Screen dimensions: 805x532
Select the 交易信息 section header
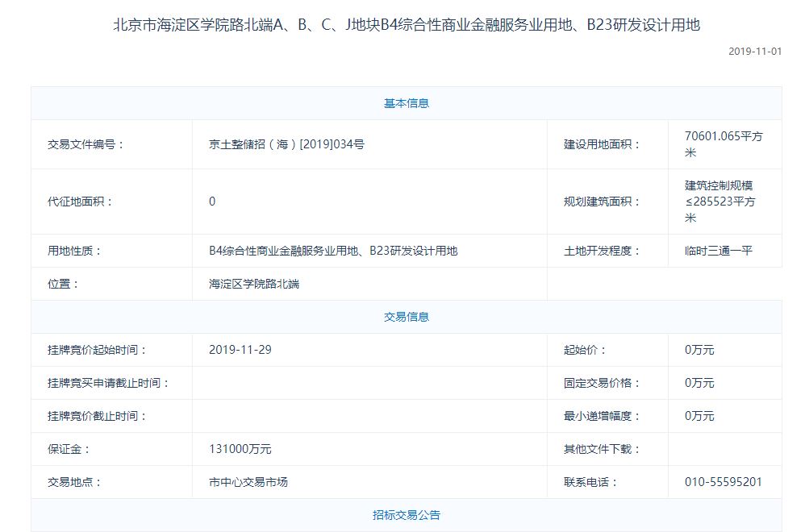406,317
